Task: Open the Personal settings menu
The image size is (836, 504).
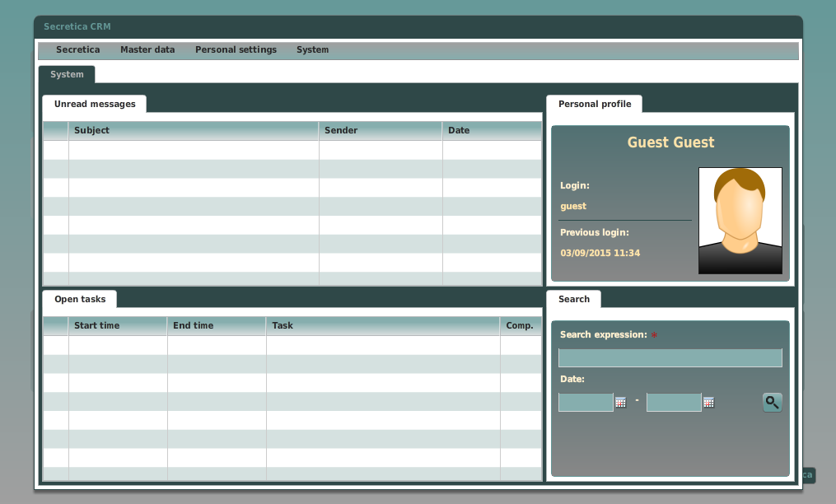Action: pos(236,49)
